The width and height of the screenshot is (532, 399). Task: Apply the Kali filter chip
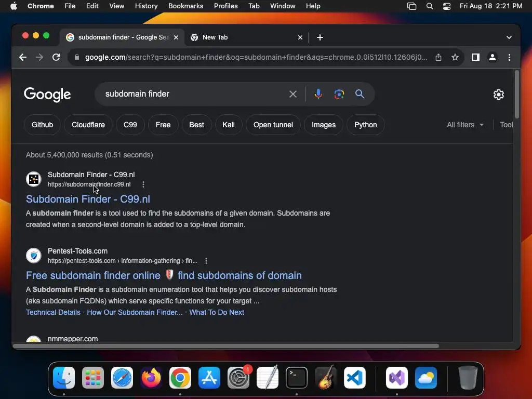pos(229,125)
